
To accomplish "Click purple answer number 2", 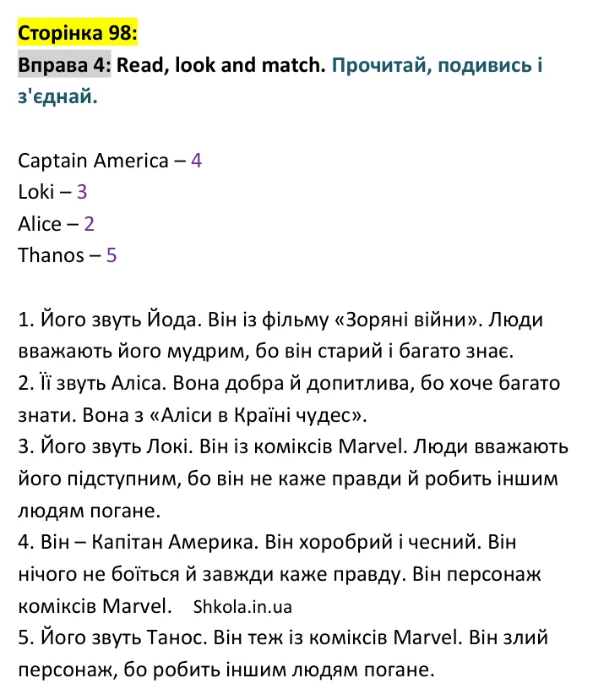I will point(90,224).
